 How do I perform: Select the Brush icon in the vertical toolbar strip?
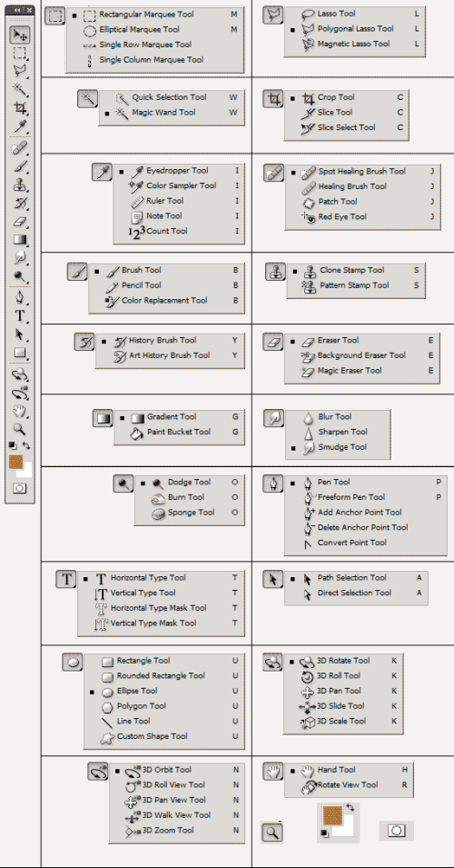coord(20,166)
